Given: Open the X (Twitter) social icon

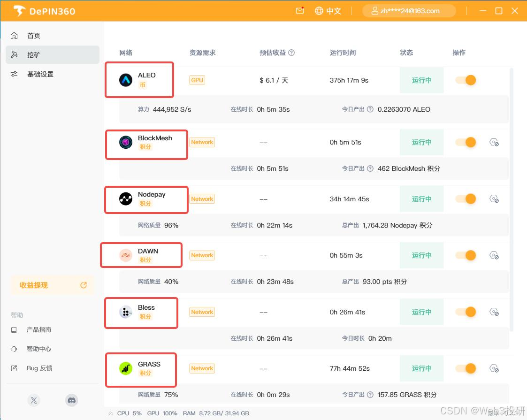Looking at the screenshot, I should pos(34,400).
